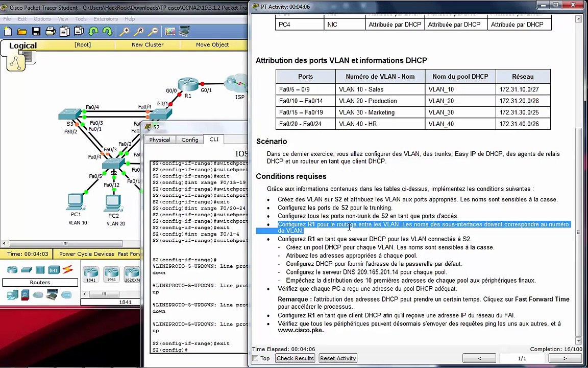The height and width of the screenshot is (368, 588).
Task: Click the device list left scroll arrow
Action: (84, 294)
